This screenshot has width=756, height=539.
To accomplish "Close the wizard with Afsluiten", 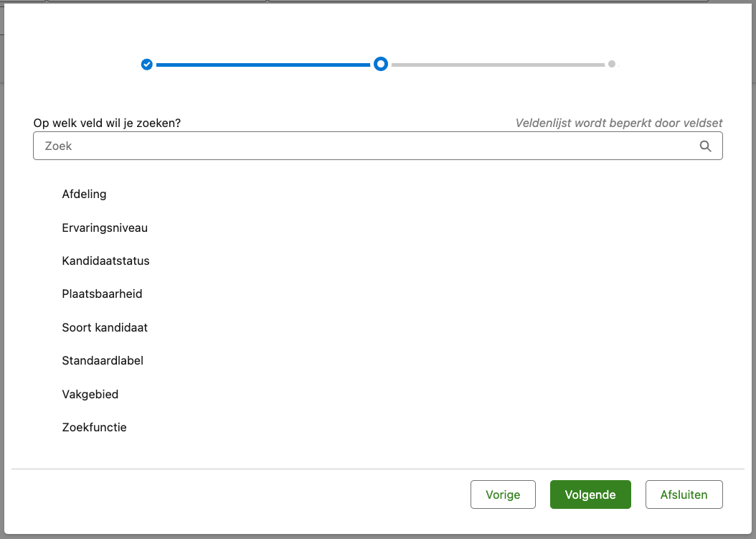I will [x=684, y=495].
